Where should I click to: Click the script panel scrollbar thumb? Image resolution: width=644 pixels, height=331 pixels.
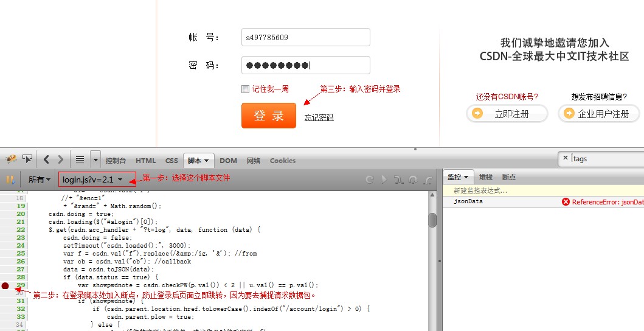pos(432,220)
